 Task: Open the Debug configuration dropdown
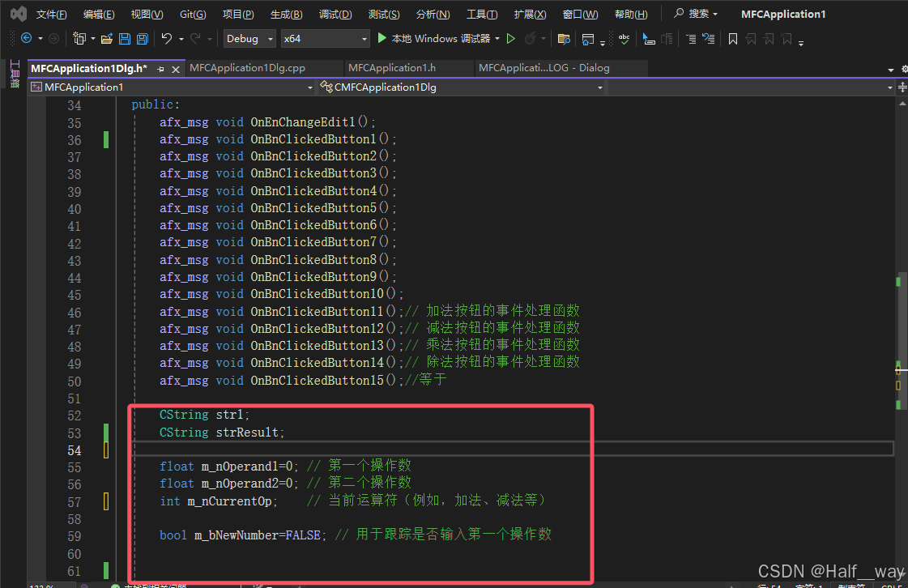coord(249,39)
